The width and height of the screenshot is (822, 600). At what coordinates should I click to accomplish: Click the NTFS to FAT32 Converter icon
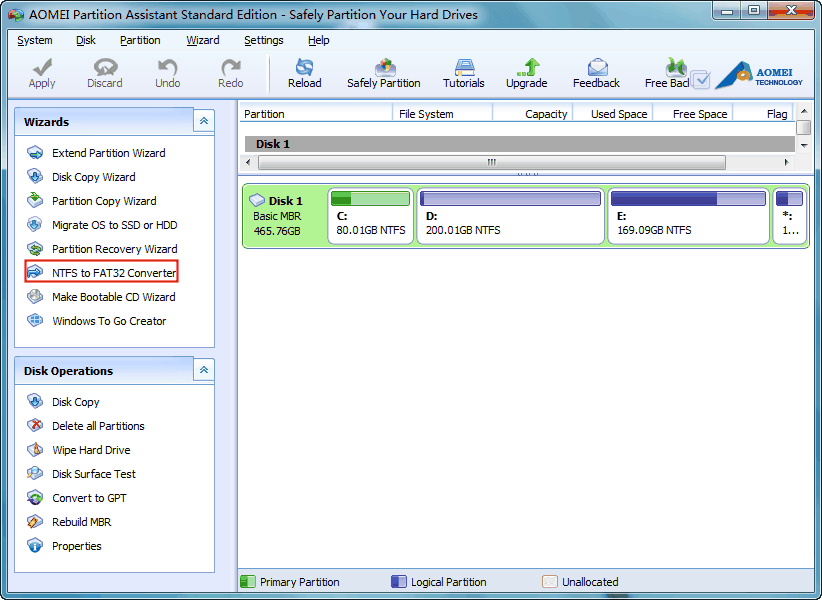click(x=35, y=272)
